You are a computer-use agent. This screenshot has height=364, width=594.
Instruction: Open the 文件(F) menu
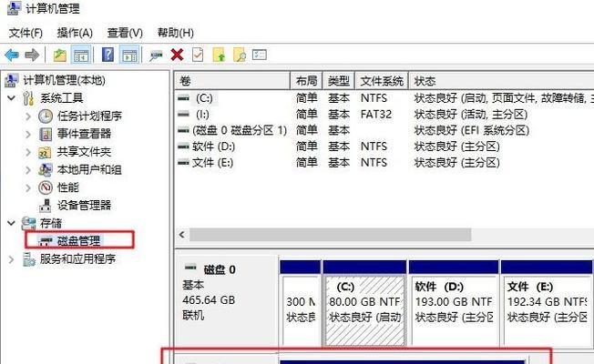tap(26, 33)
